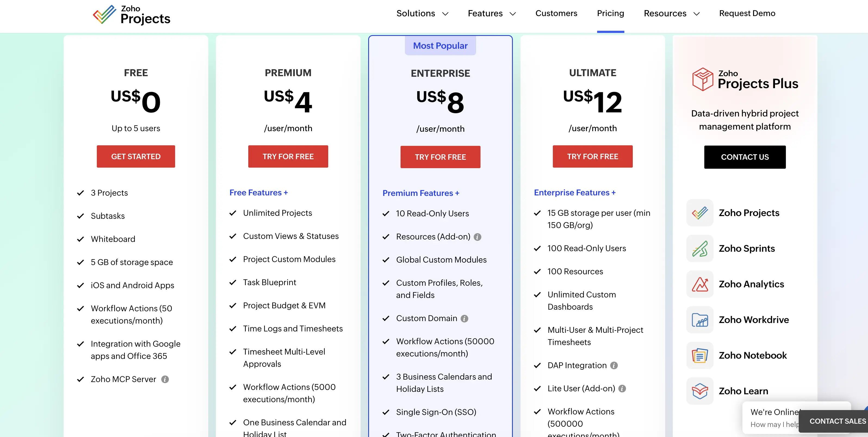Image resolution: width=868 pixels, height=437 pixels.
Task: Expand the Features dropdown menu
Action: 492,14
